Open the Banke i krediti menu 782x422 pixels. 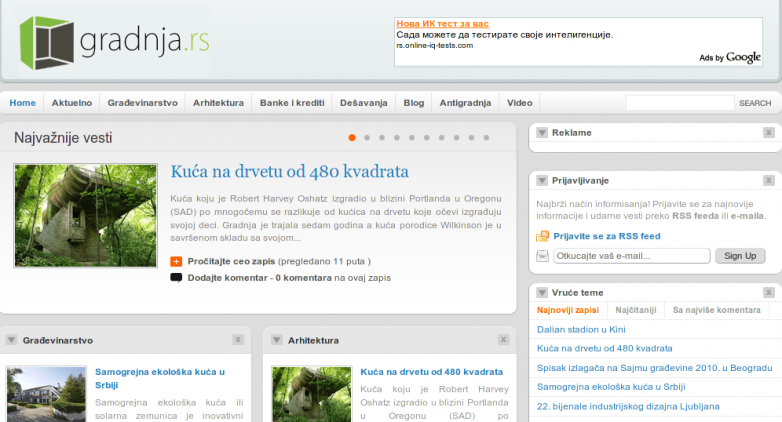[292, 103]
